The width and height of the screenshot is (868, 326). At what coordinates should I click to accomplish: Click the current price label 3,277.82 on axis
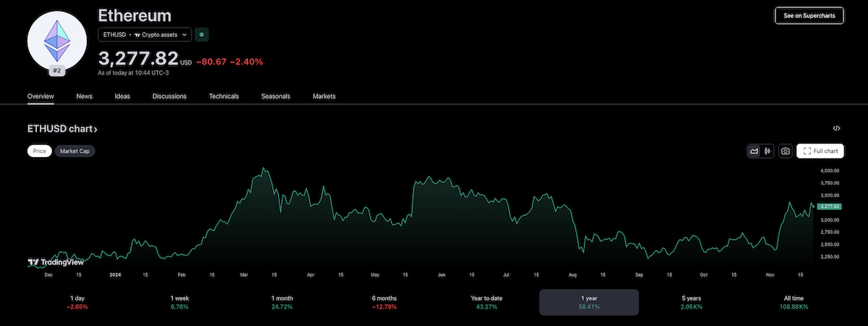830,206
